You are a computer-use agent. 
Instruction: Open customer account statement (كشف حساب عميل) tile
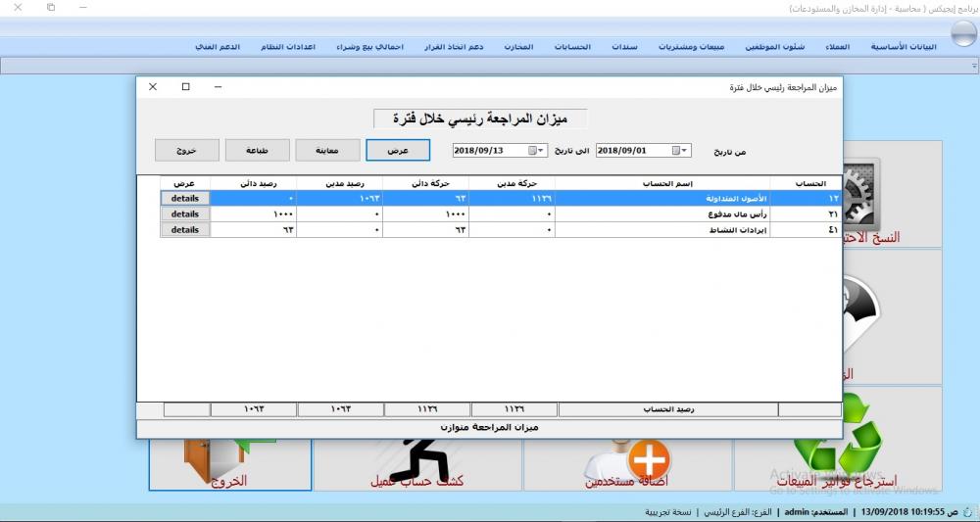pos(417,464)
